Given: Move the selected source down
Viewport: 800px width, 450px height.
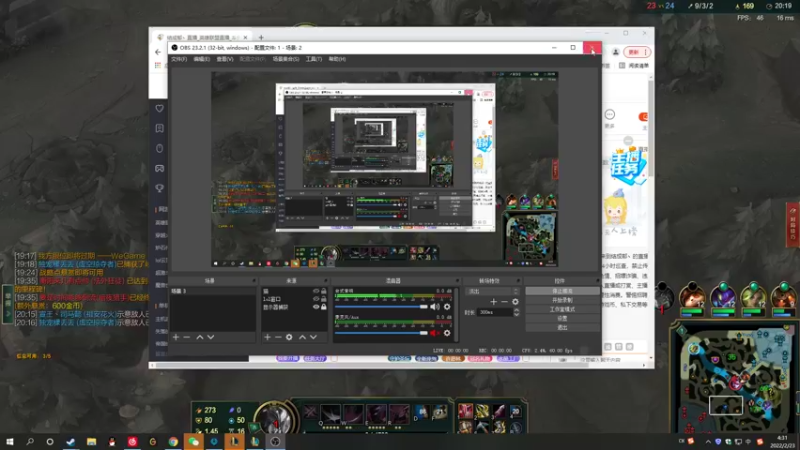Looking at the screenshot, I should [313, 337].
